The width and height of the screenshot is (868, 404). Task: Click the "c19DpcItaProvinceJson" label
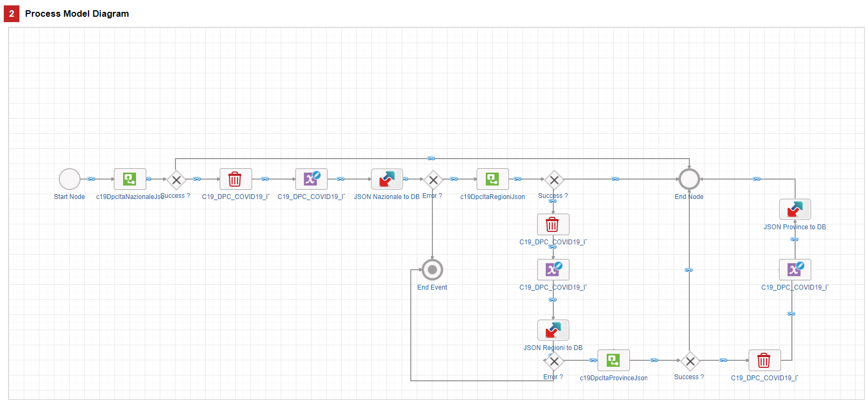pos(613,378)
